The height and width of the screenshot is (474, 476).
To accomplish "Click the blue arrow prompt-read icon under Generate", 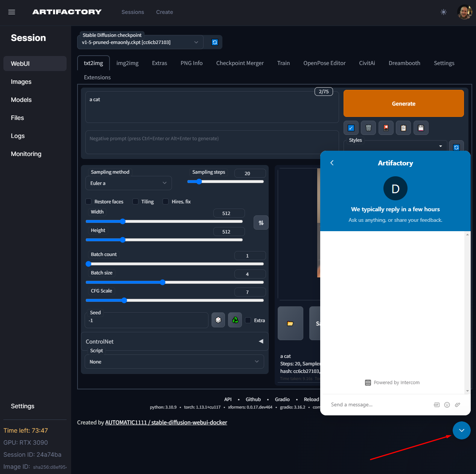I will click(x=351, y=128).
